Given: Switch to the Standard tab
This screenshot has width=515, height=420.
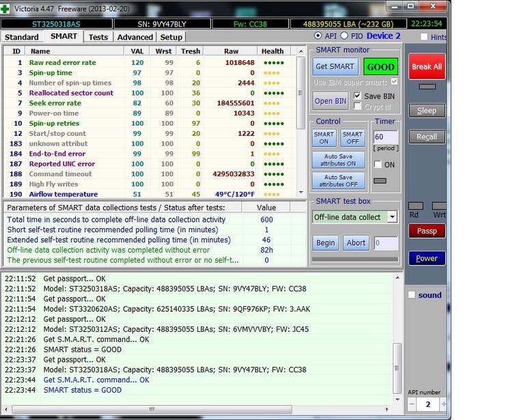Looking at the screenshot, I should click(x=22, y=37).
